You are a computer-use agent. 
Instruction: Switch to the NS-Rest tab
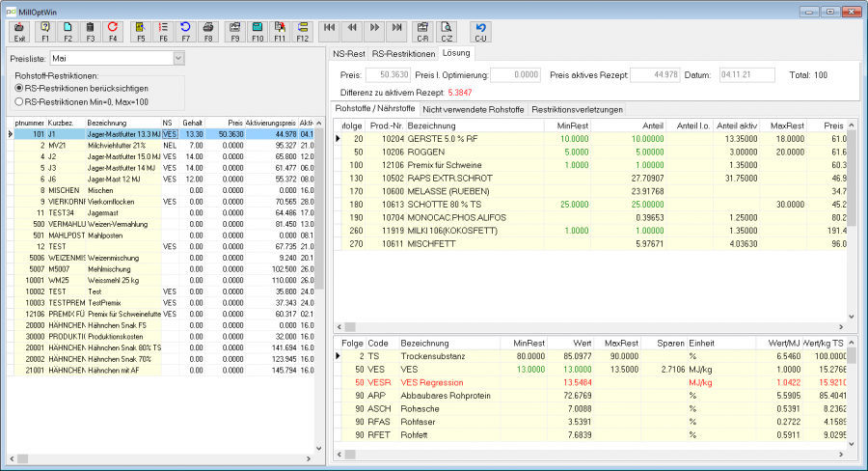349,54
